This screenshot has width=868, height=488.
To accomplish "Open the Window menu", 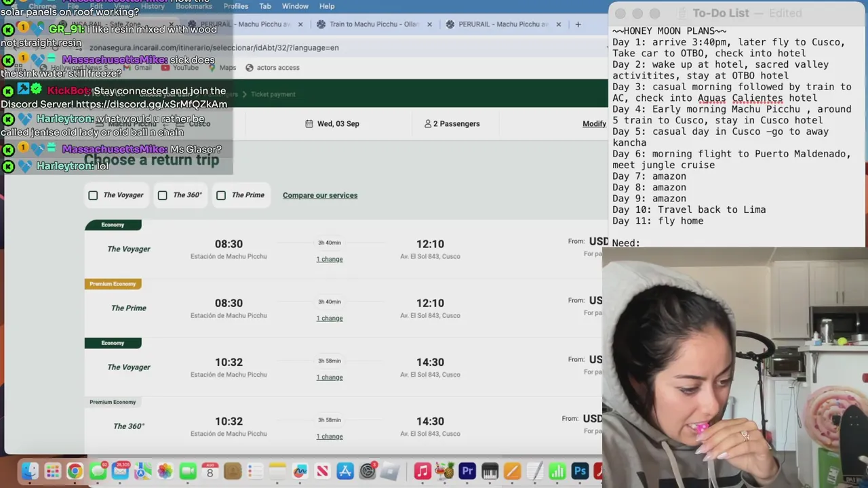I will [x=295, y=6].
